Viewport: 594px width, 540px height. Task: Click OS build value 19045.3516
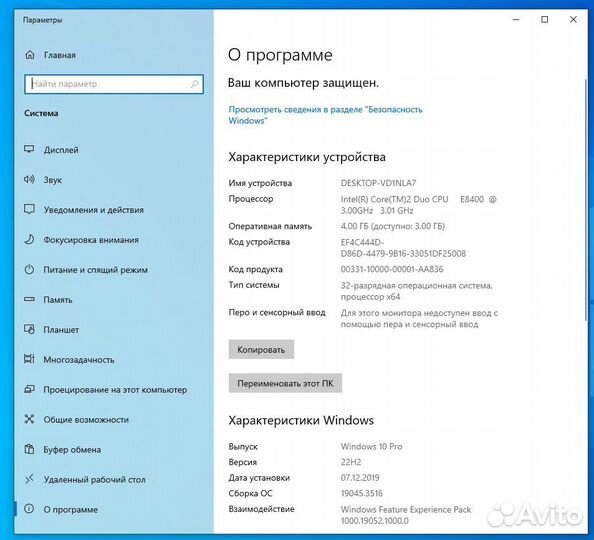[361, 493]
